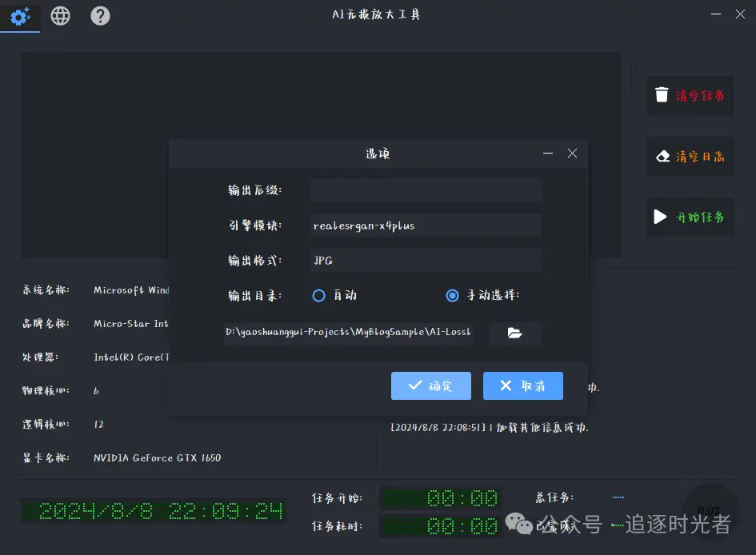
Task: Cancel the dialog with 取消 button
Action: pos(522,385)
